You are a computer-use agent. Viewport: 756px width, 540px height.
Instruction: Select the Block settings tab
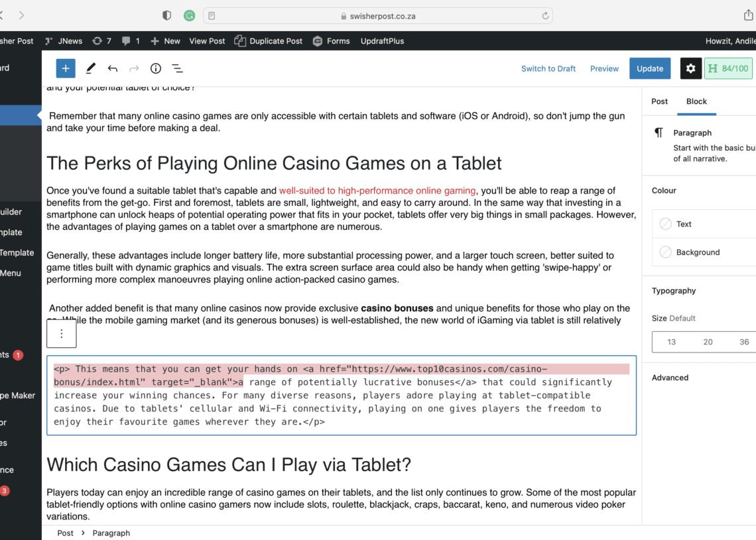pos(696,101)
